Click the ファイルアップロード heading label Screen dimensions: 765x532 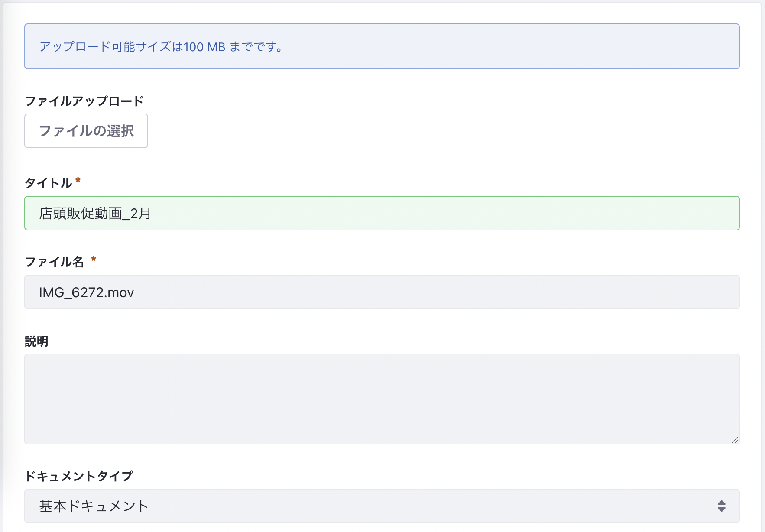(84, 101)
